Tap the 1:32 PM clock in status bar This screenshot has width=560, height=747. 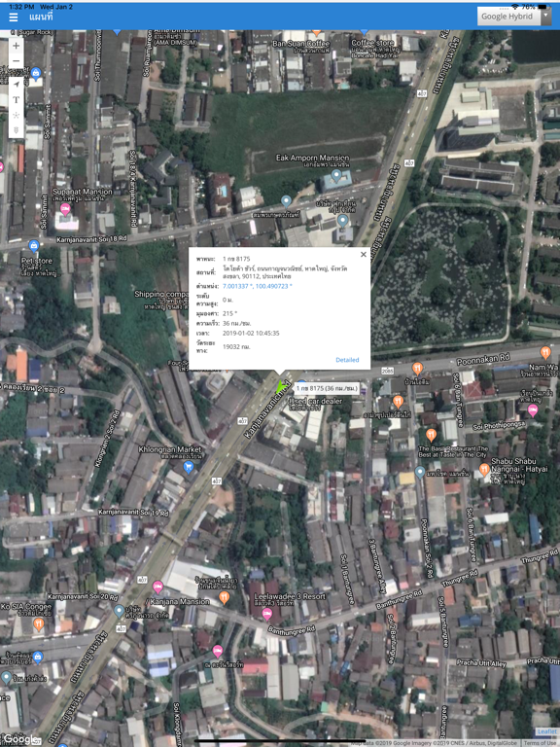pos(22,7)
